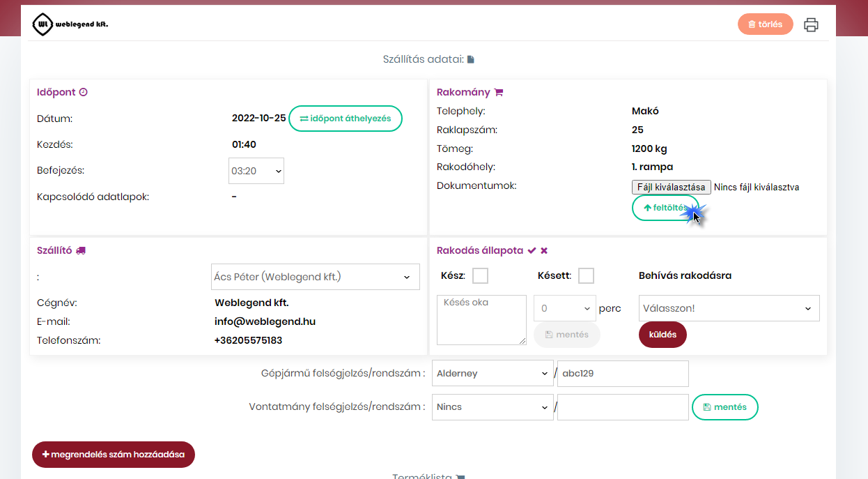Click the X icon beside Rakodás állapota
This screenshot has width=868, height=479.
[544, 250]
